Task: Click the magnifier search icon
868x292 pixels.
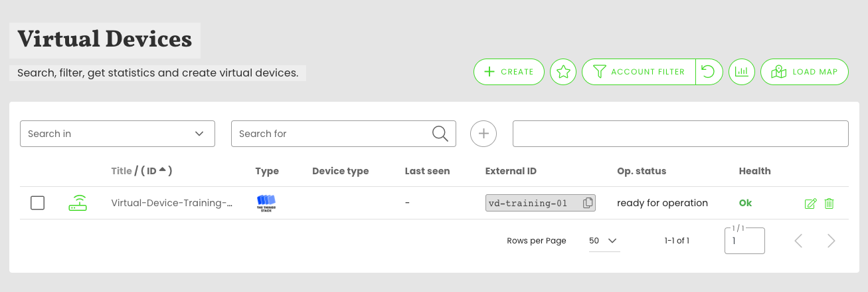Action: tap(440, 134)
